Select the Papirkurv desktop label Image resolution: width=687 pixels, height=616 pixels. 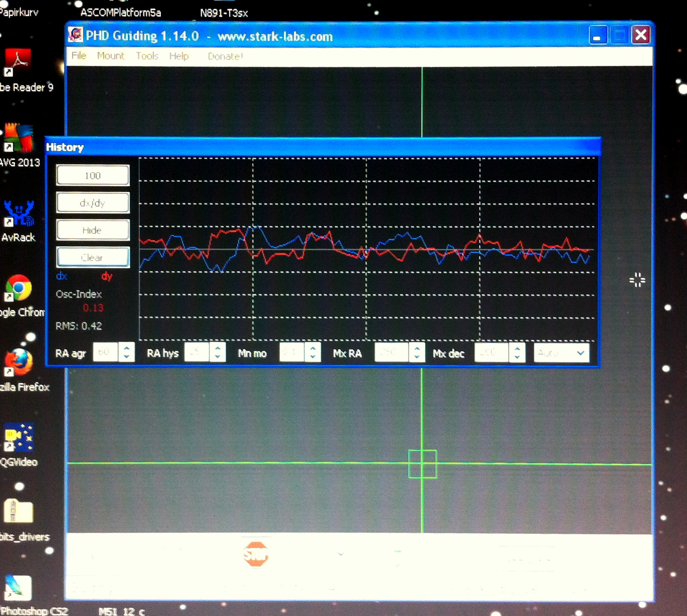coord(19,12)
